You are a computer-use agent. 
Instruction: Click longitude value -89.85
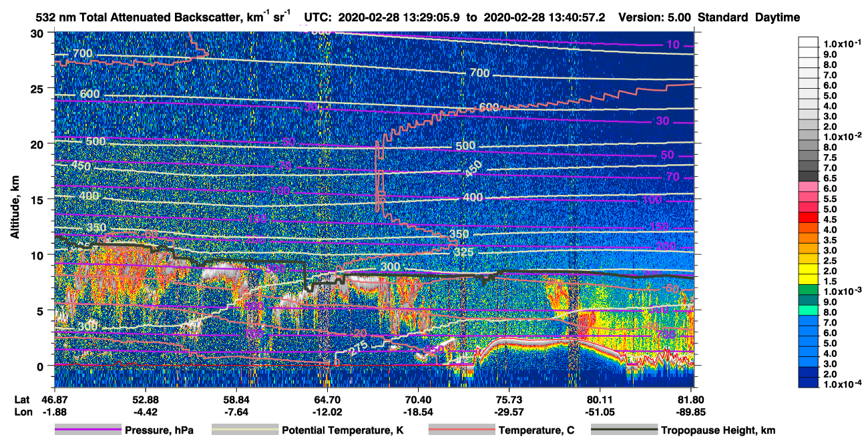pyautogui.click(x=691, y=412)
